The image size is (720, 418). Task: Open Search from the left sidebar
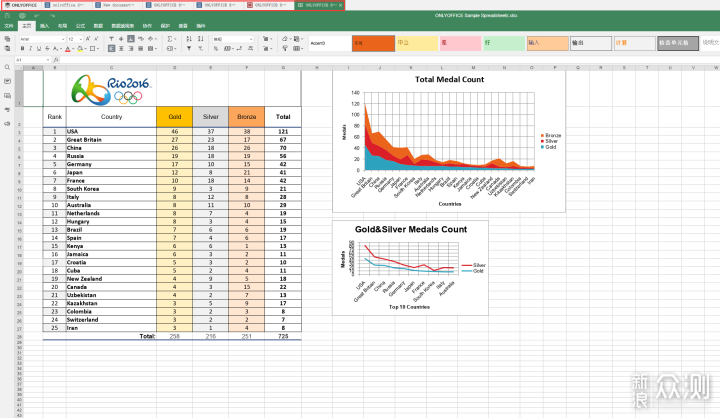pos(7,68)
